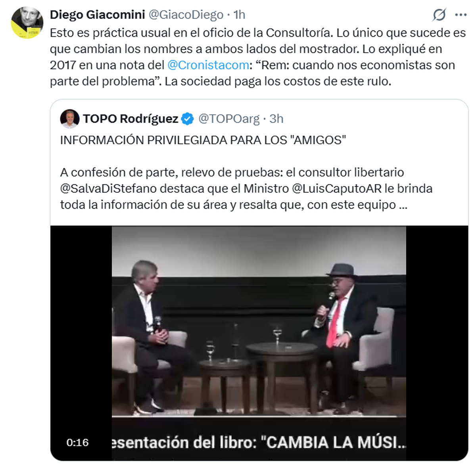Click the video caption "CAMBIA LA MÚSI..."

(x=336, y=443)
